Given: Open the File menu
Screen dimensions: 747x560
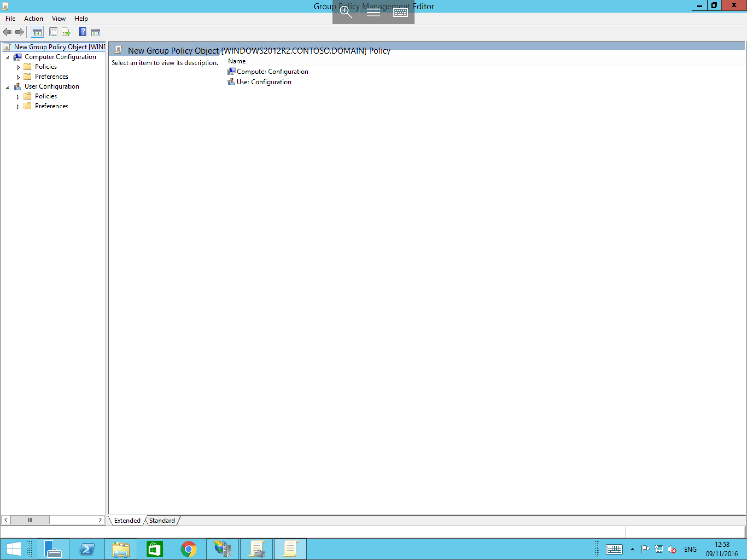Looking at the screenshot, I should [x=10, y=18].
